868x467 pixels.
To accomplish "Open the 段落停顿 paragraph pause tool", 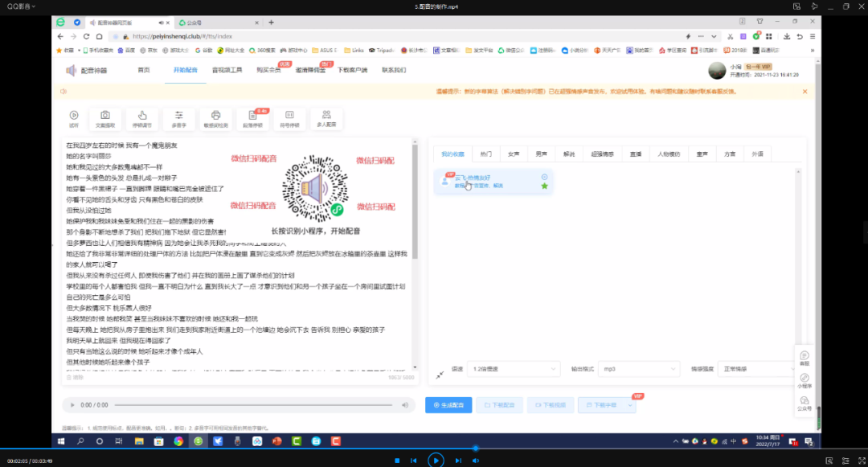I will [x=252, y=118].
